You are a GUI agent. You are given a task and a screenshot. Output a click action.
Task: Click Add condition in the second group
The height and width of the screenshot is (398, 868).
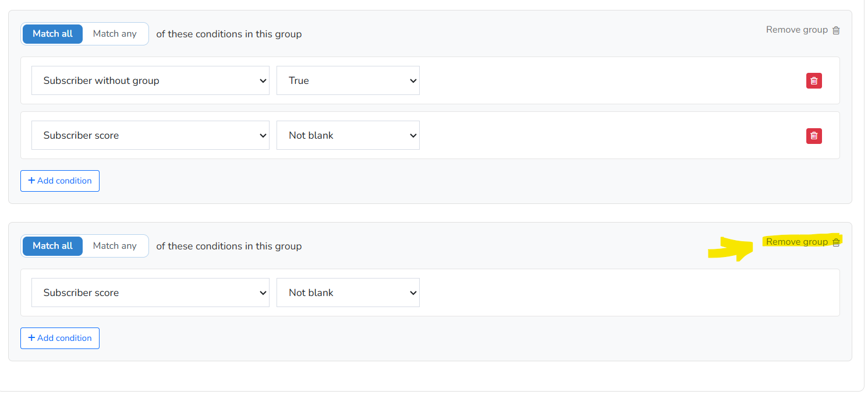coord(60,338)
